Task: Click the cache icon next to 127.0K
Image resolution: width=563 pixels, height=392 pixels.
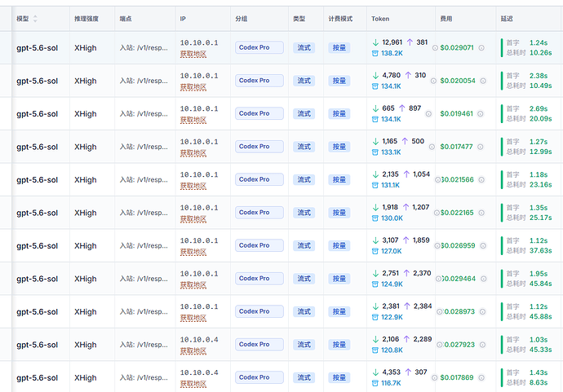Action: coord(375,251)
